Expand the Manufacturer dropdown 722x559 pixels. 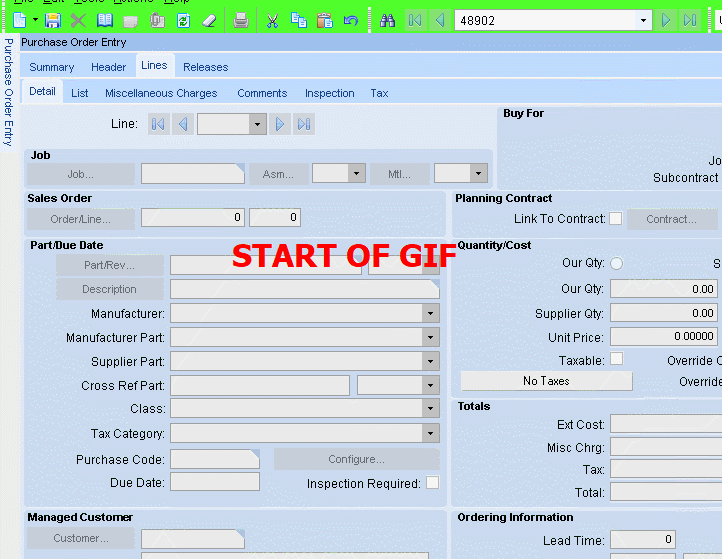[x=430, y=313]
